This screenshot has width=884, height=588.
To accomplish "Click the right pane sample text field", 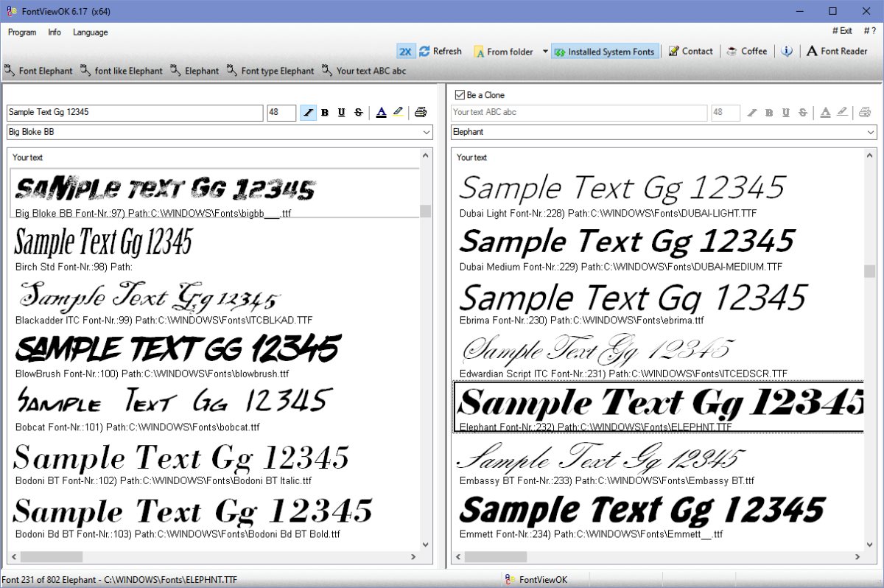I will [x=579, y=113].
